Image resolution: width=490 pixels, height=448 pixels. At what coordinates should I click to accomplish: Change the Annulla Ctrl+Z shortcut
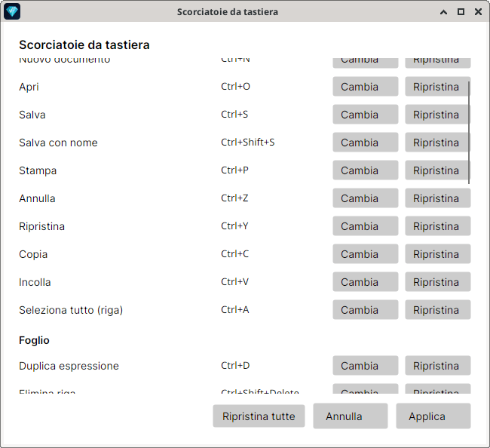click(x=366, y=198)
